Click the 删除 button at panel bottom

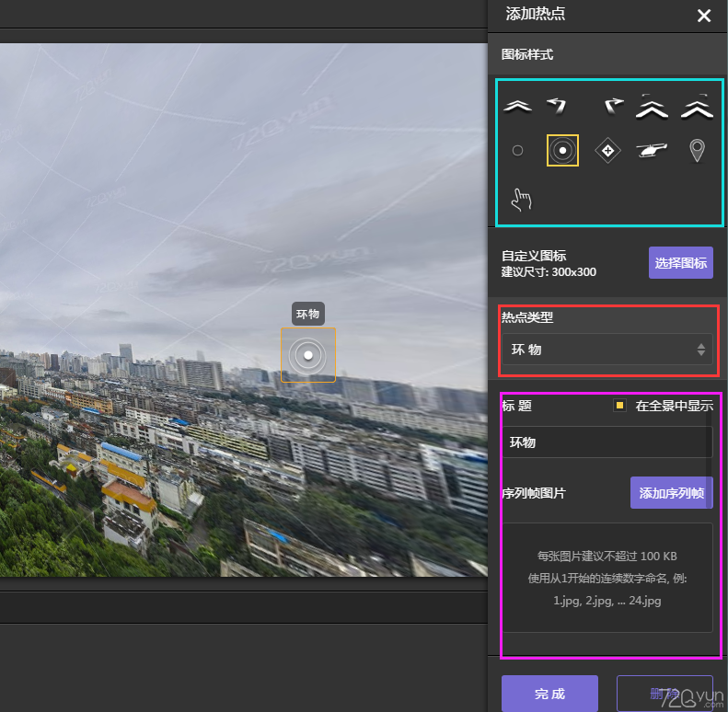tap(663, 694)
